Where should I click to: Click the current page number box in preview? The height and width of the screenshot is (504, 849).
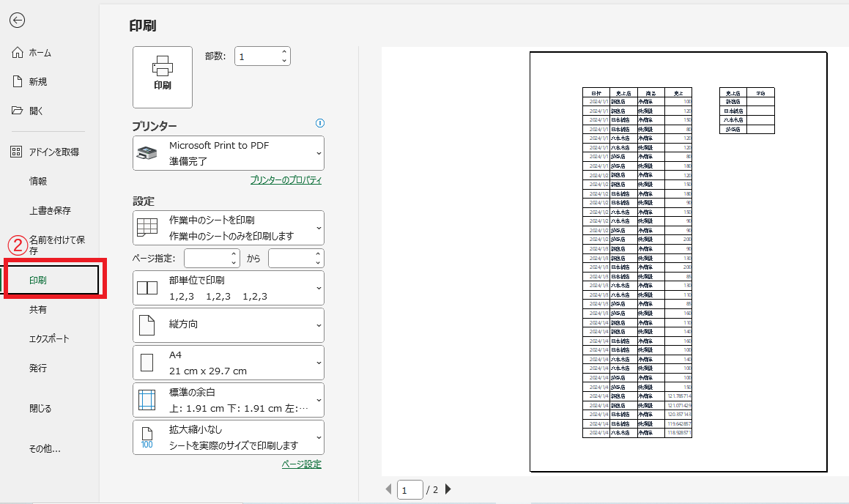click(x=409, y=490)
